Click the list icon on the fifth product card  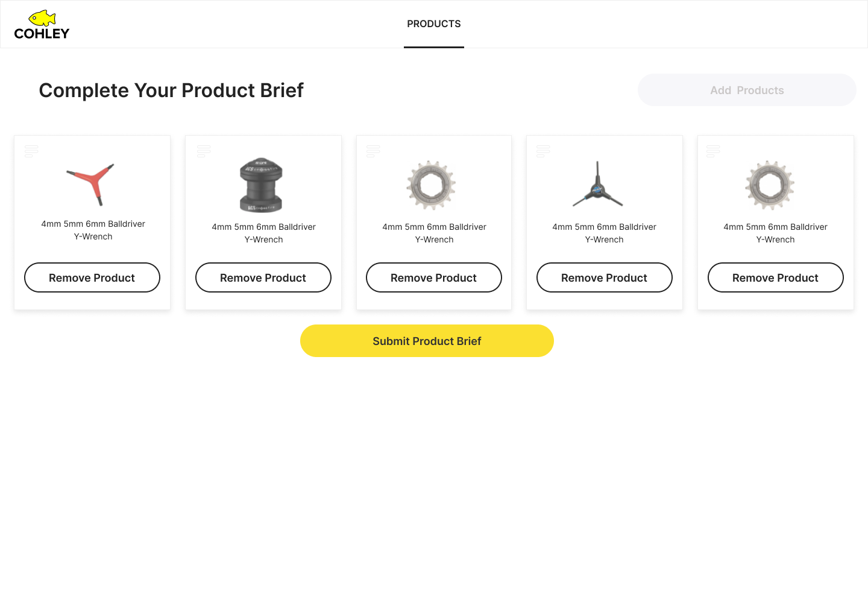[713, 151]
